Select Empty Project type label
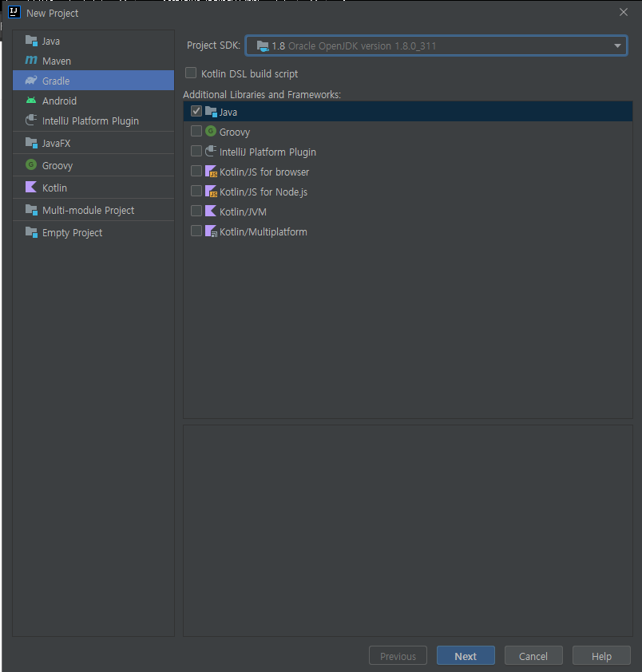 coord(72,233)
